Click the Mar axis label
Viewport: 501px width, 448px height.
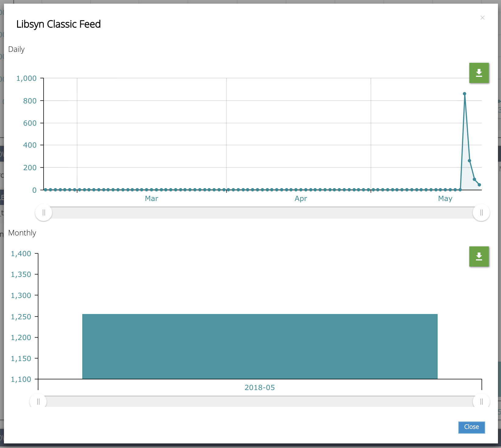(x=152, y=199)
